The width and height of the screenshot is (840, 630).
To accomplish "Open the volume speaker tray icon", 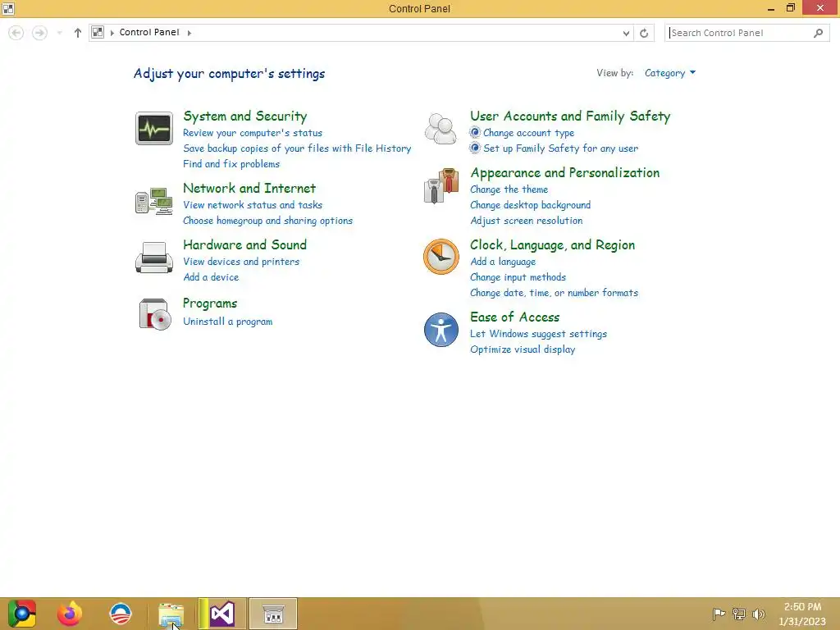I will 758,614.
